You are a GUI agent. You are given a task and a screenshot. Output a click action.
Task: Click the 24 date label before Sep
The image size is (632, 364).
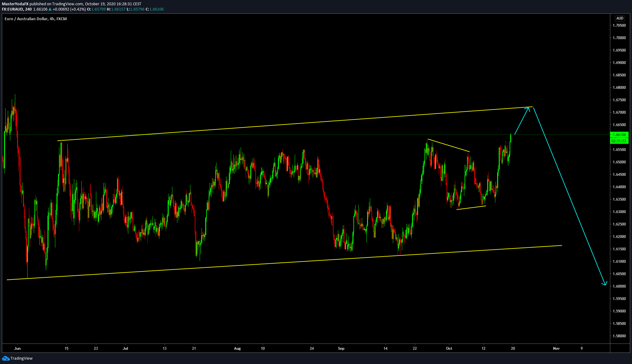click(312, 348)
